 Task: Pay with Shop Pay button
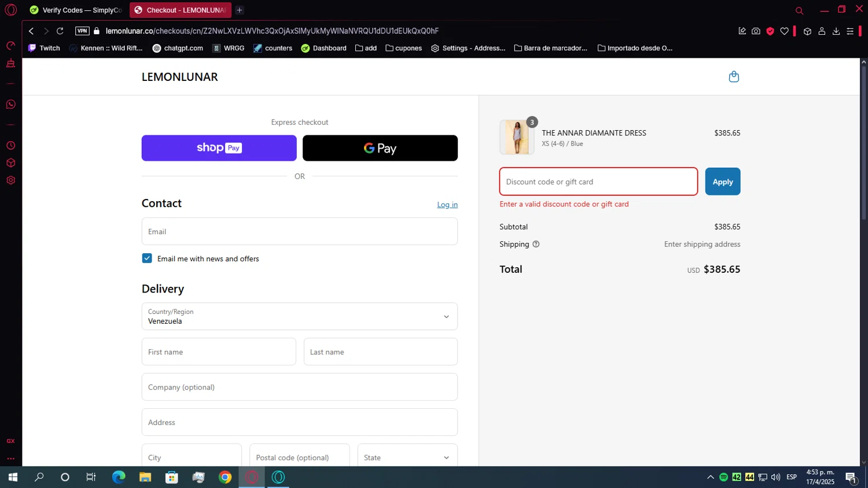tap(219, 148)
